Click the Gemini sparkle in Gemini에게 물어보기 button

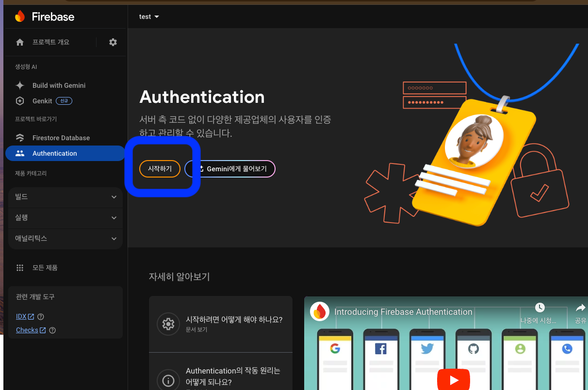pyautogui.click(x=200, y=169)
